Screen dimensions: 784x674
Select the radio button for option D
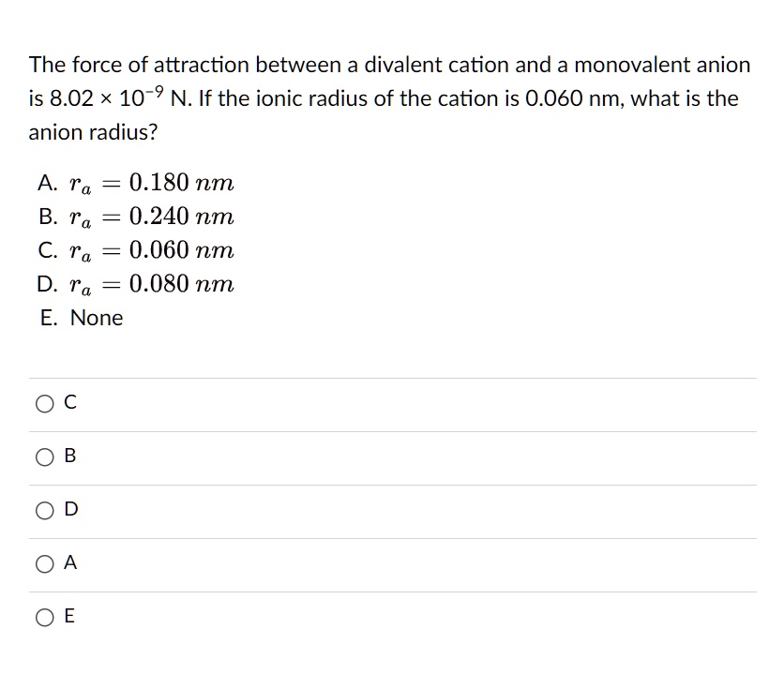click(x=44, y=510)
